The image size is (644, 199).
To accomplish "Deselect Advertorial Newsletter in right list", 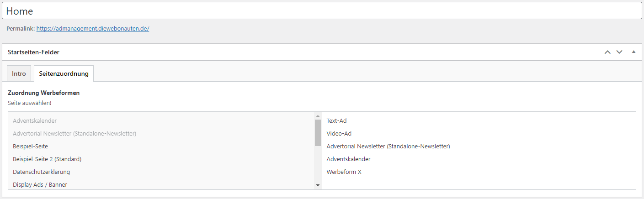I will click(388, 147).
